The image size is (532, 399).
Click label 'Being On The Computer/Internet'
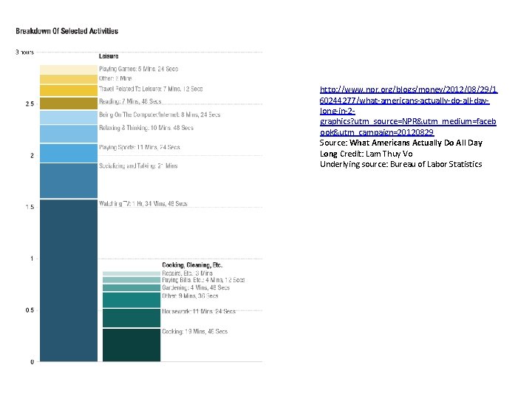139,115
